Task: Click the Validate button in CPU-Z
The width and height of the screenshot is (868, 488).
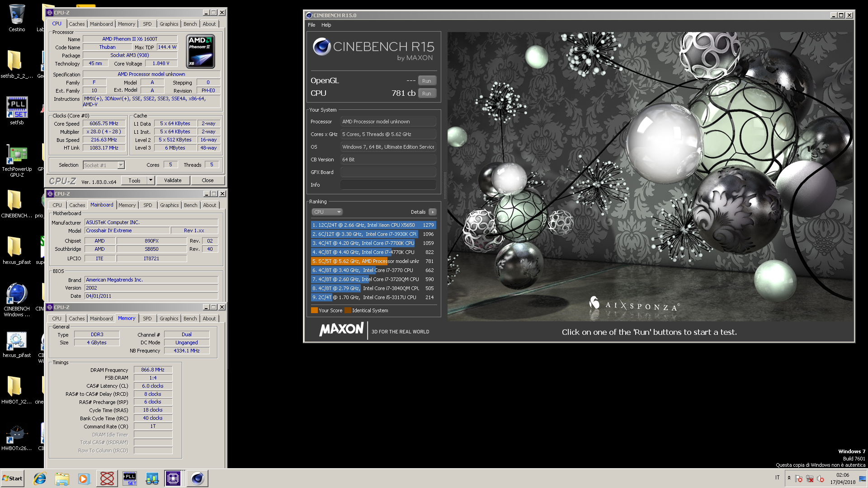Action: (x=173, y=180)
